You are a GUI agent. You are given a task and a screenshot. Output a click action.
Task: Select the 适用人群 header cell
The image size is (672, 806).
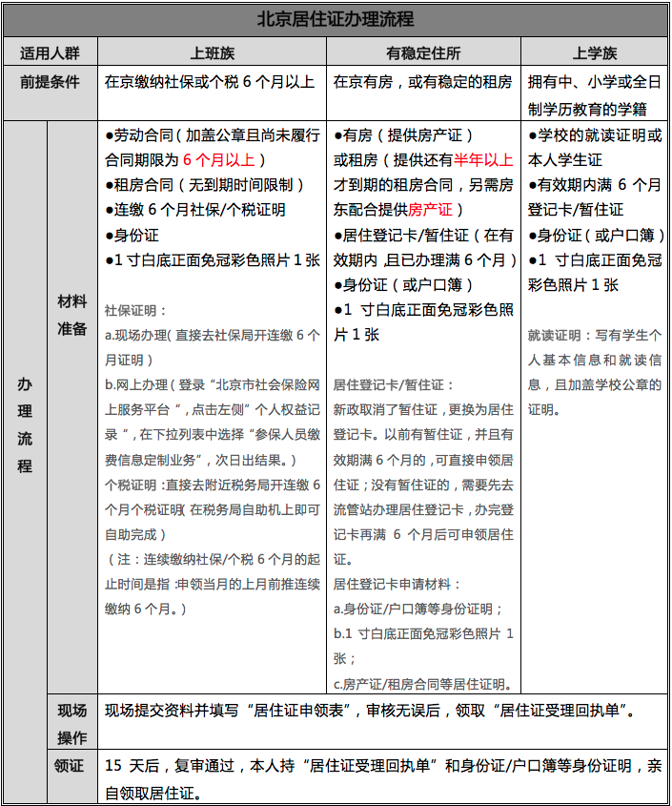click(50, 53)
